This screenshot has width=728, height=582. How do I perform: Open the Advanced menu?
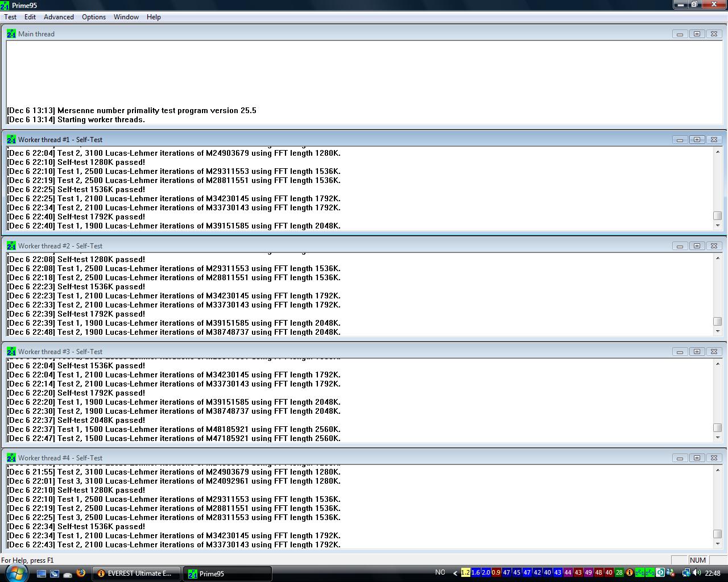59,17
